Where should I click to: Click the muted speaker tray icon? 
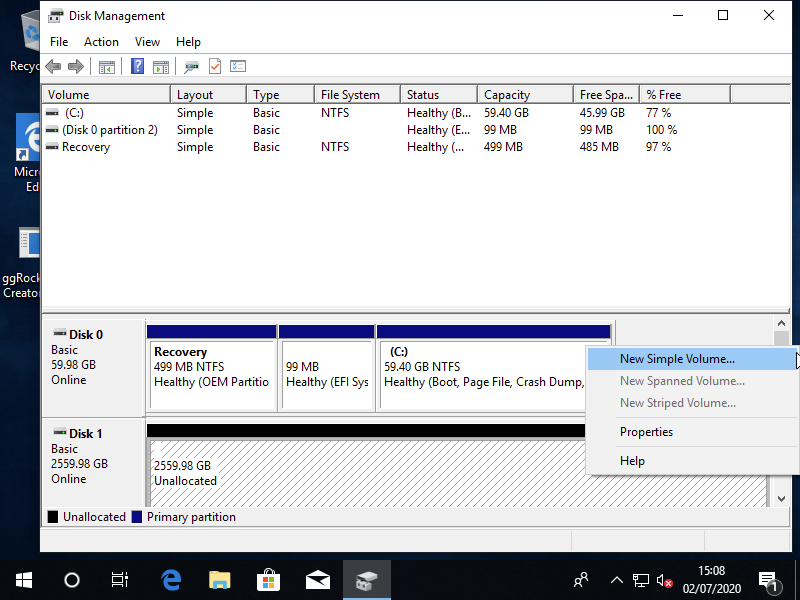(664, 580)
